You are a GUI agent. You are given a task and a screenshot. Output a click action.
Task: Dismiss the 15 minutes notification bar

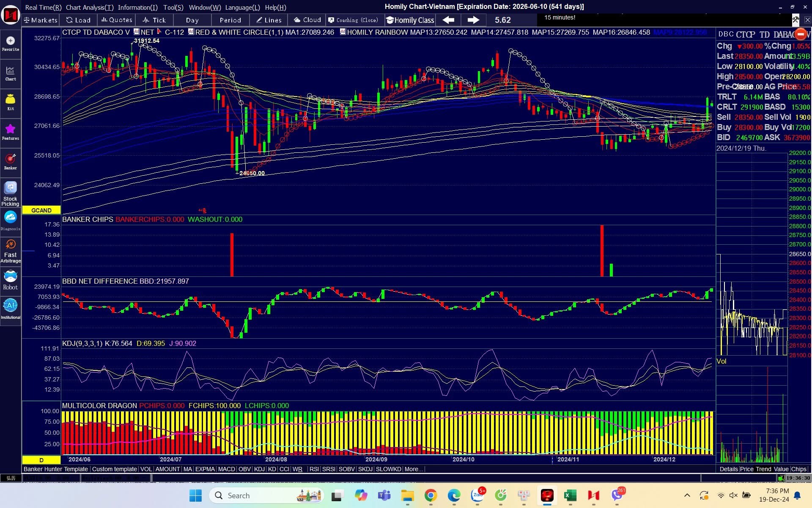click(x=807, y=19)
